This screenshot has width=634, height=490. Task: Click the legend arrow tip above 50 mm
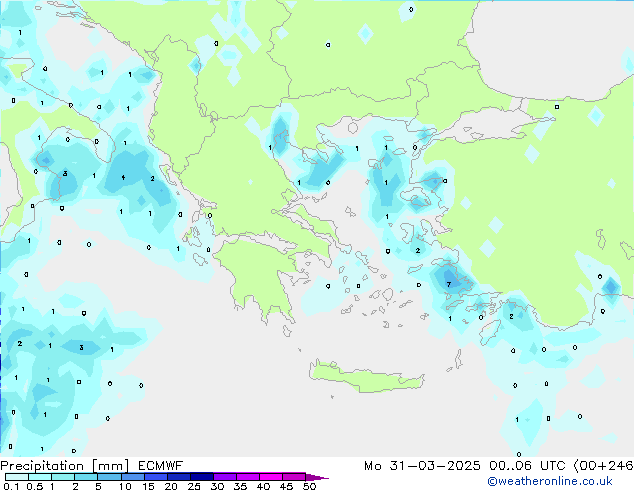(317, 478)
